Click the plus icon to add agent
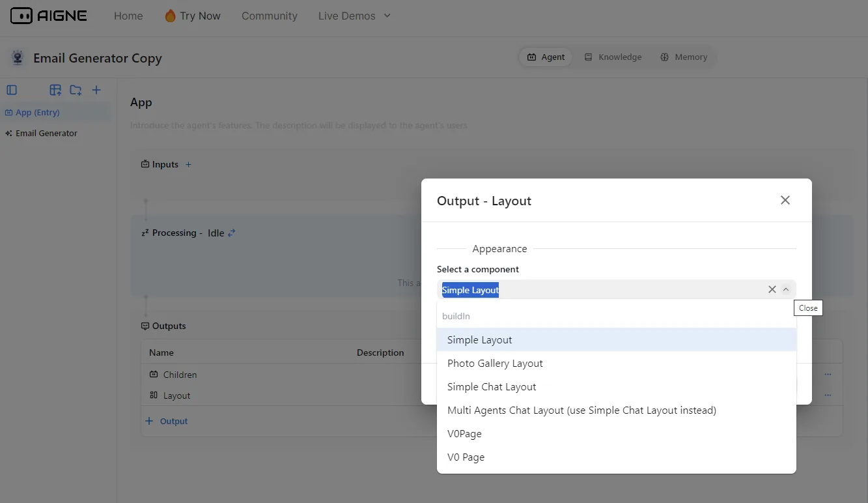868x503 pixels. 96,90
